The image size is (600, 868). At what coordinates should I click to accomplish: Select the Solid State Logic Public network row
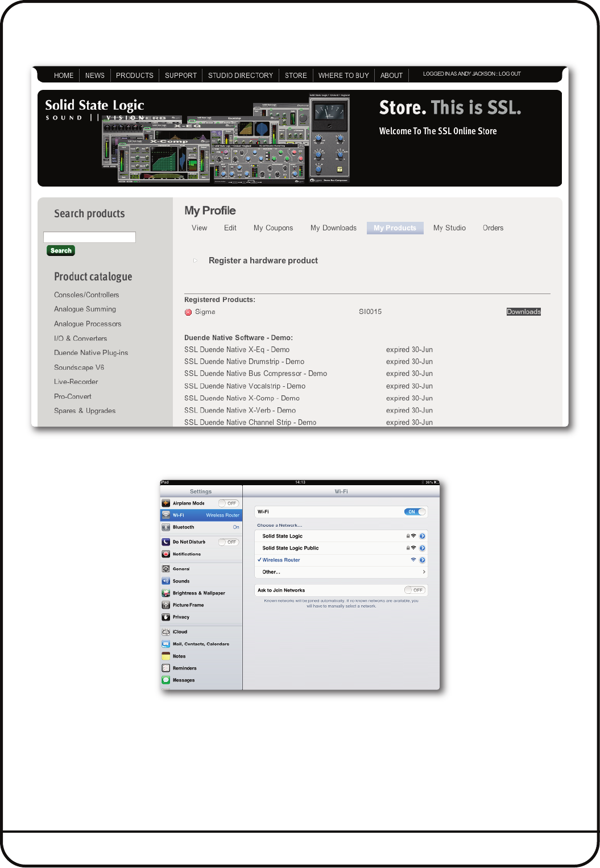(x=341, y=548)
